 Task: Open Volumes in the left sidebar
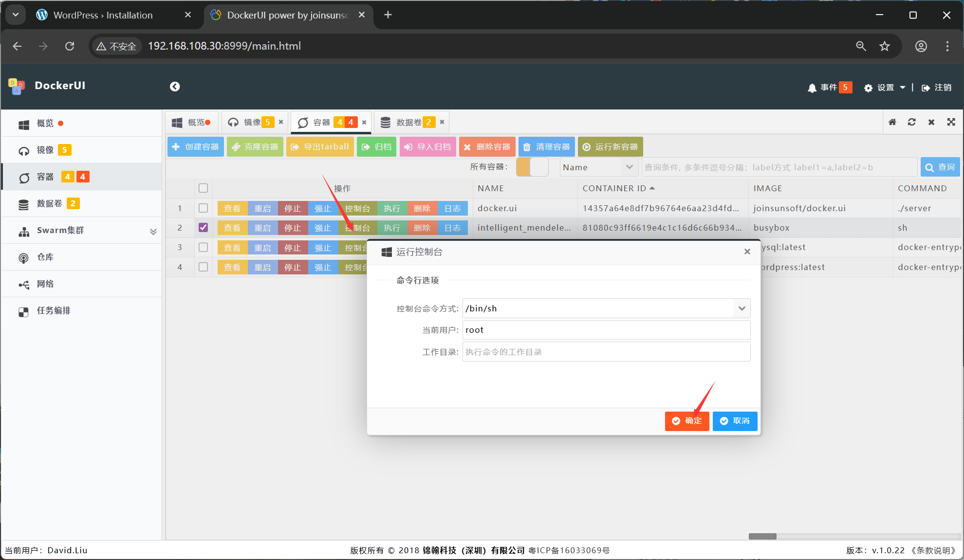click(x=82, y=204)
